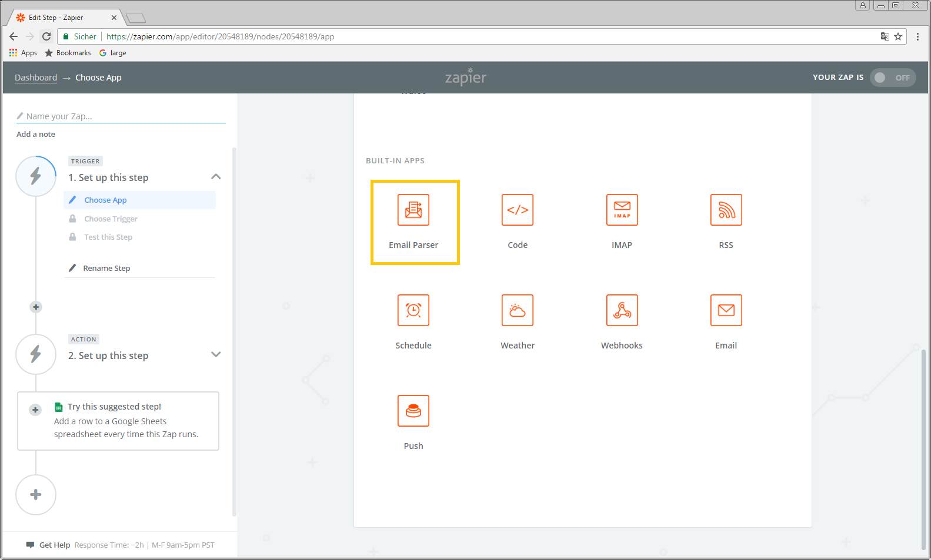This screenshot has width=931, height=560.
Task: Pick the Webhooks app icon
Action: click(x=622, y=311)
